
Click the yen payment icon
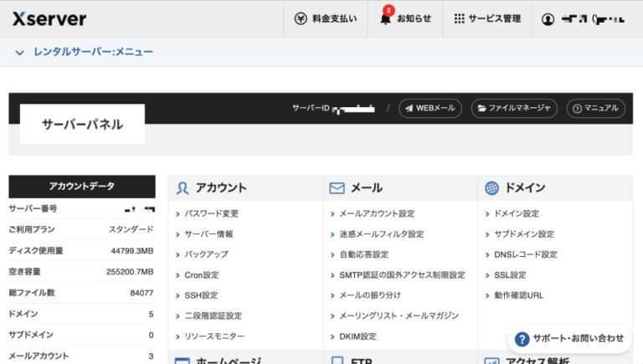click(x=301, y=18)
